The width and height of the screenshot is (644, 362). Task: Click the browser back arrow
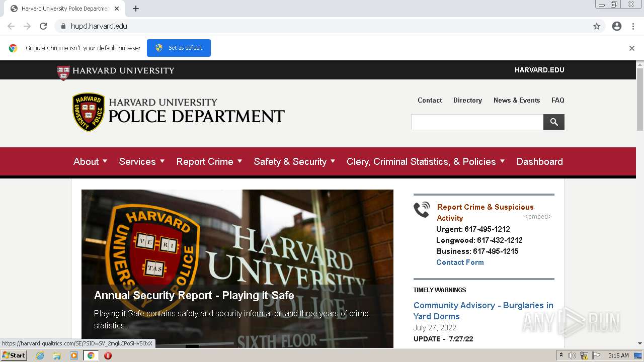point(11,26)
